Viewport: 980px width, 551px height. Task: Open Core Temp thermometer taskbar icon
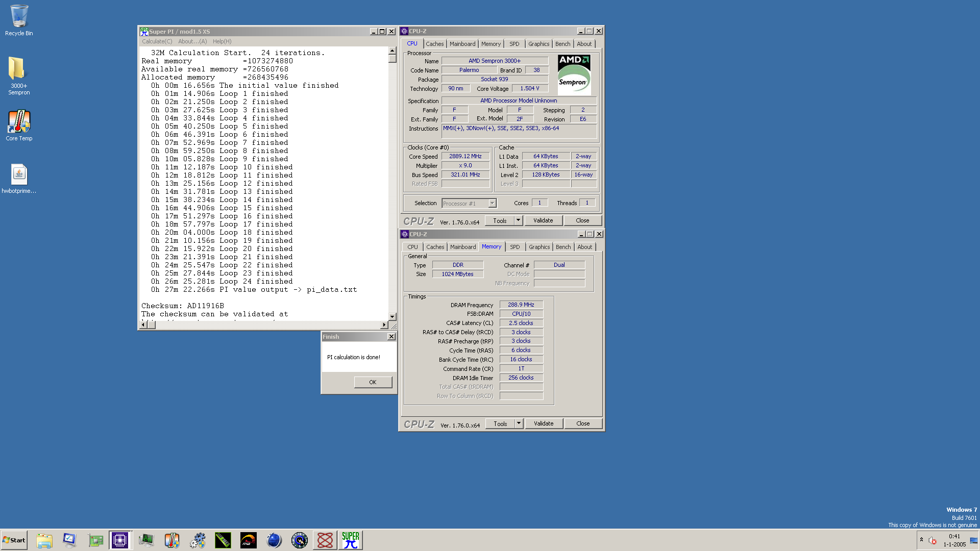[x=172, y=540]
